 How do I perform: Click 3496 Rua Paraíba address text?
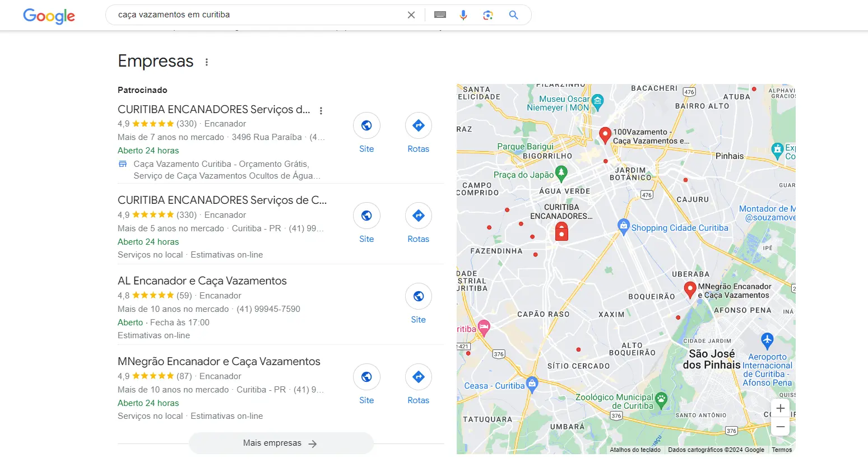click(267, 137)
